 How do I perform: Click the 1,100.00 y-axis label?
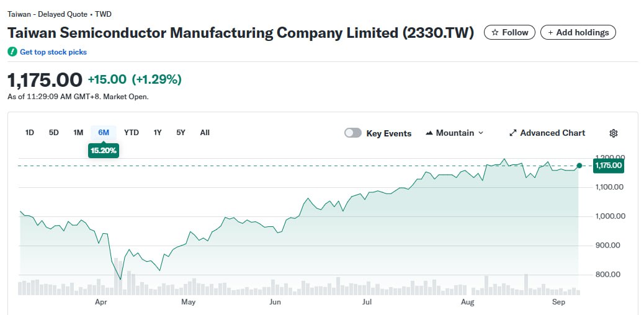(x=610, y=187)
